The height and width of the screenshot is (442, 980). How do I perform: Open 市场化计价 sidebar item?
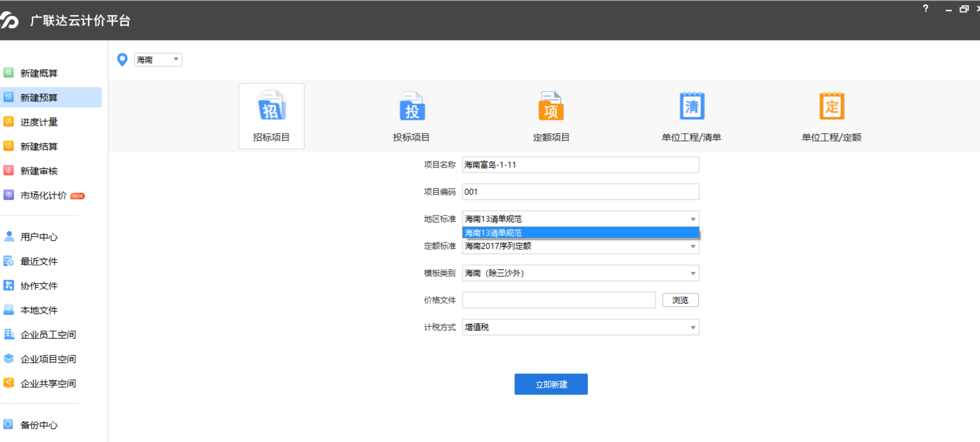[x=44, y=195]
